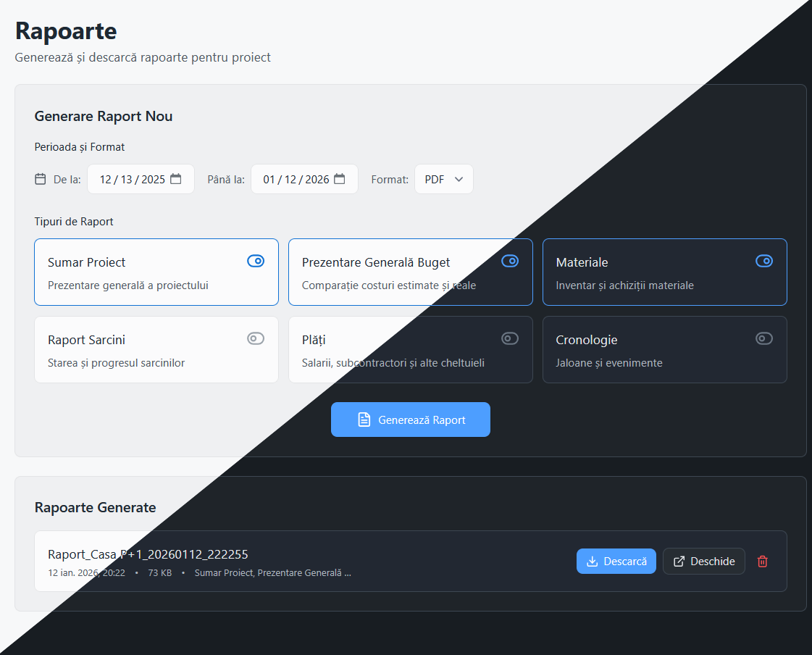812x655 pixels.
Task: Click the document icon on Generează Raport button
Action: pyautogui.click(x=366, y=420)
